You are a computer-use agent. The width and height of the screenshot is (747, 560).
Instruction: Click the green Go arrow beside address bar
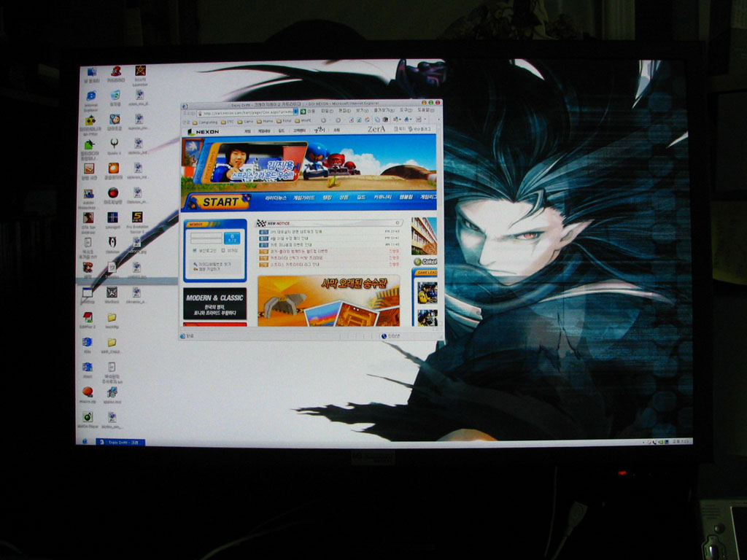click(x=303, y=112)
